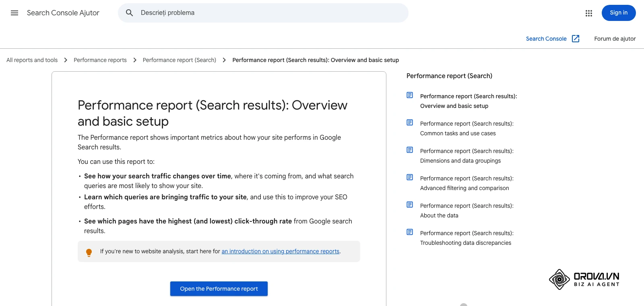Click bullet 'See how your search traffic changes over time'
The width and height of the screenshot is (644, 306).
click(x=157, y=176)
